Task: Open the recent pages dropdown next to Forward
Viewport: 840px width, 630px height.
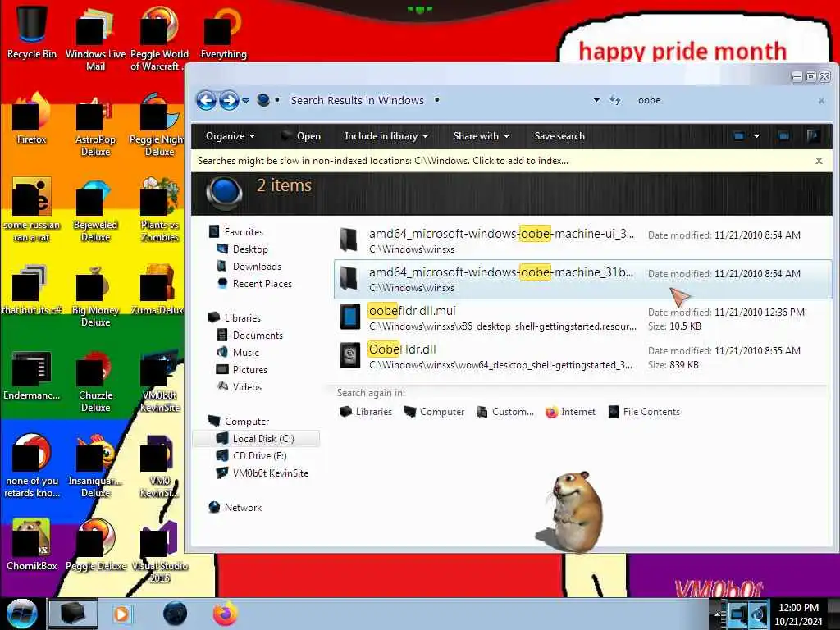Action: pyautogui.click(x=245, y=100)
